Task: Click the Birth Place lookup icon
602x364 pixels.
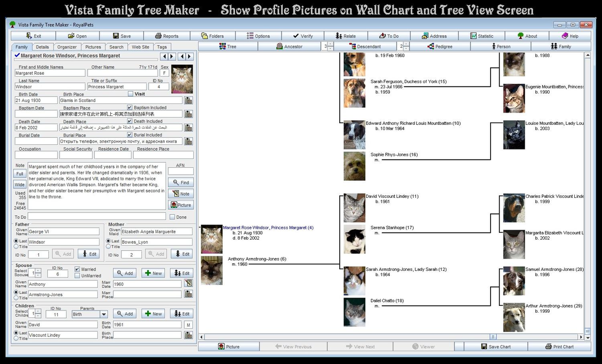Action: 188,100
